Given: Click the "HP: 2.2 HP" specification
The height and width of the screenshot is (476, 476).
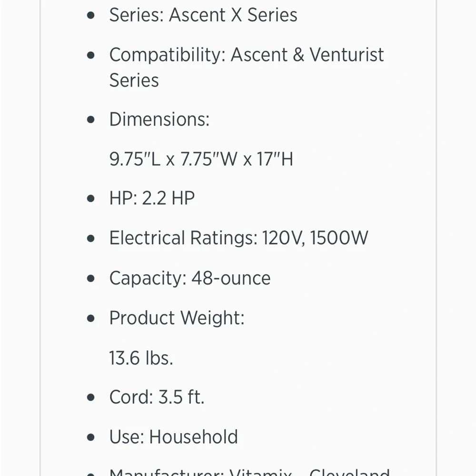Looking at the screenshot, I should 152,198.
